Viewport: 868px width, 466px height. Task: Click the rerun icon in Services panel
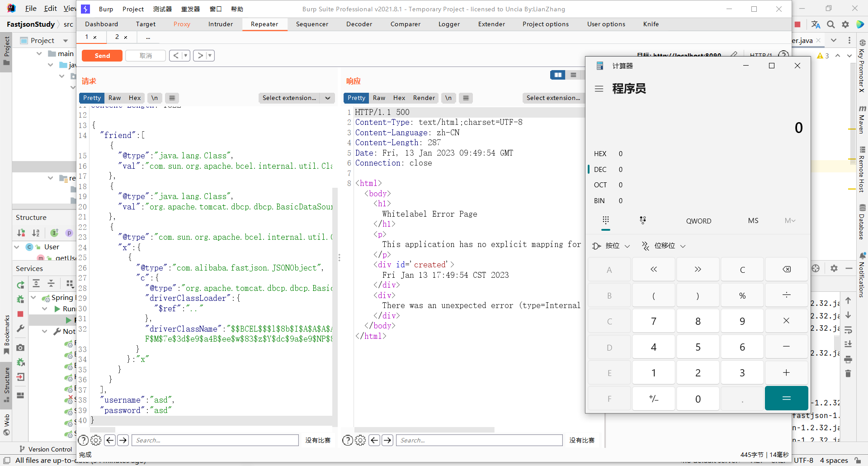click(20, 285)
